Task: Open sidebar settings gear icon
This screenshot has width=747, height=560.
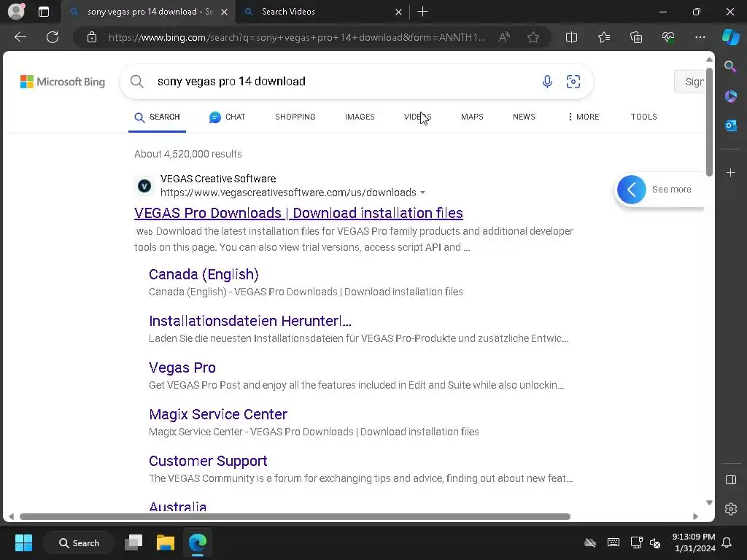Action: click(x=730, y=509)
